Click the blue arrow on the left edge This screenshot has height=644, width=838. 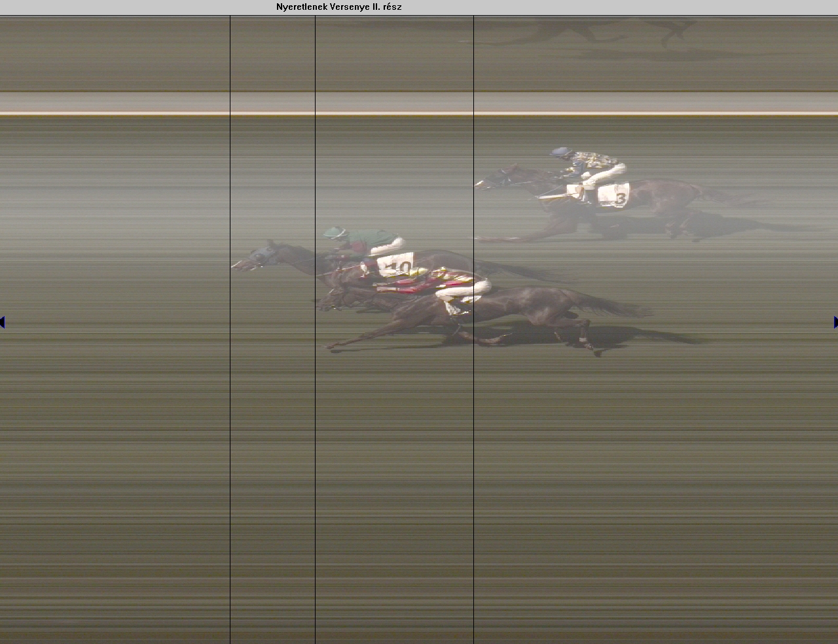point(3,322)
